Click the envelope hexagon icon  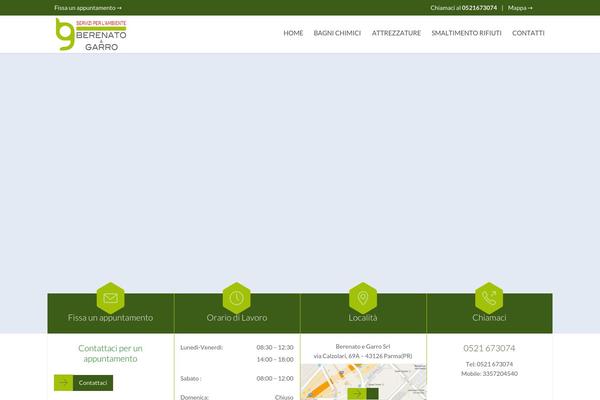coord(111,298)
